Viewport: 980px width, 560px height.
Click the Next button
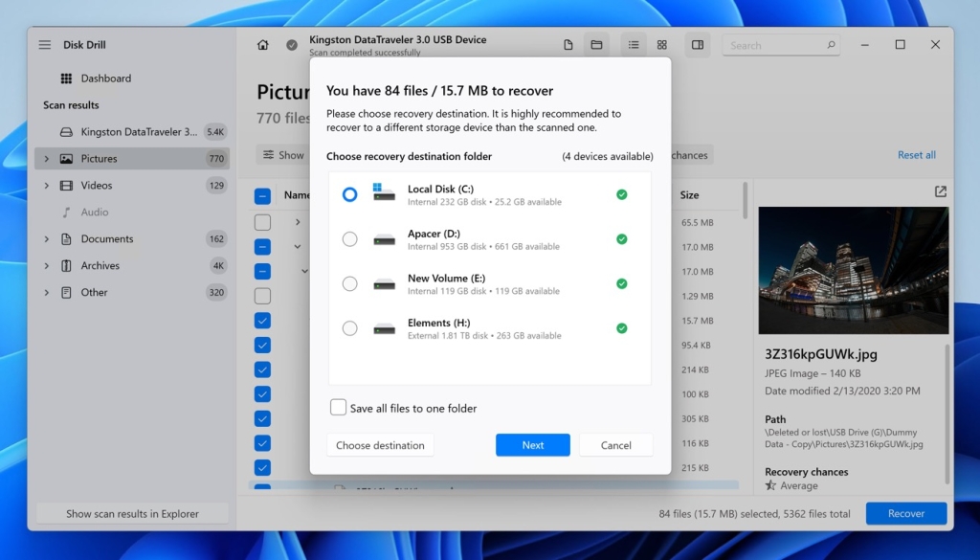coord(532,445)
